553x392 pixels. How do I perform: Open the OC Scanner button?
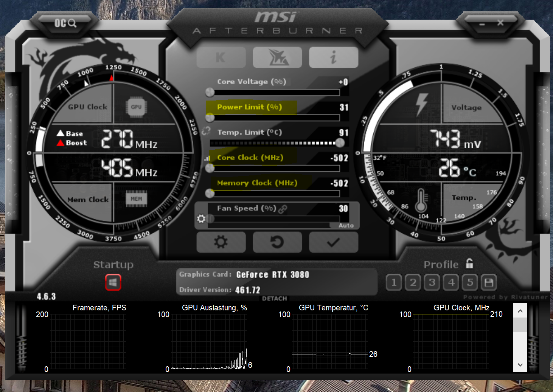click(x=65, y=23)
